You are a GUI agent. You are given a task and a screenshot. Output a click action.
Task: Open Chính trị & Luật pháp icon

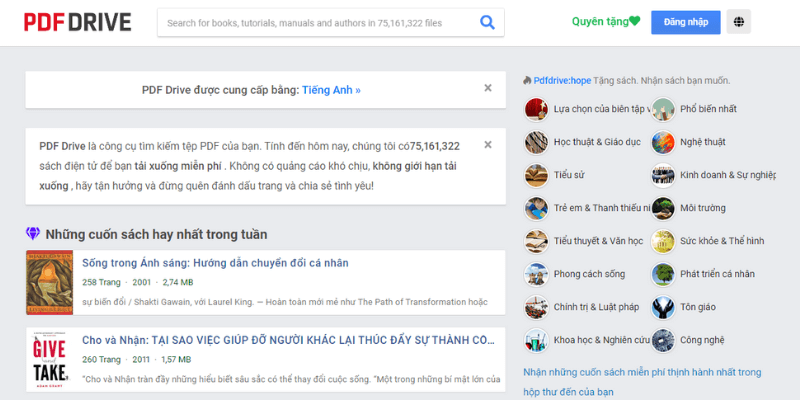(536, 307)
